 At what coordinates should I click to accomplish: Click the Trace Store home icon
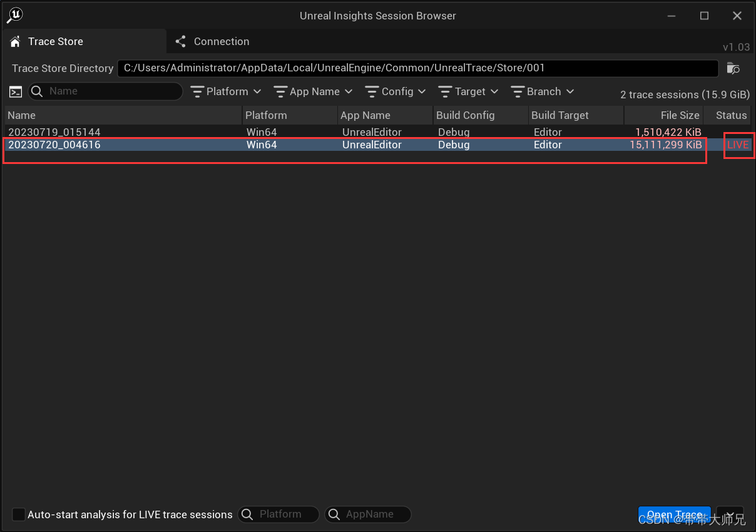(x=16, y=41)
